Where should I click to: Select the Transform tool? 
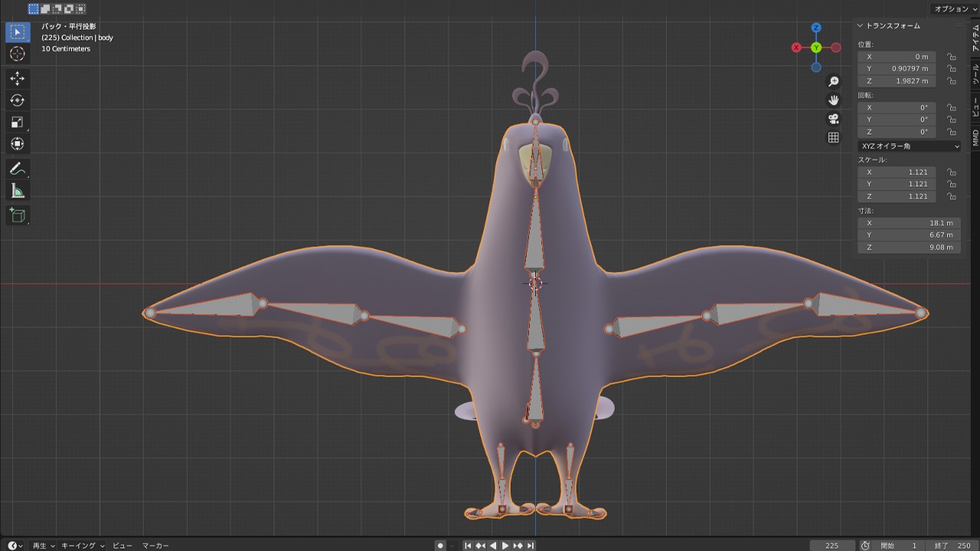click(17, 144)
